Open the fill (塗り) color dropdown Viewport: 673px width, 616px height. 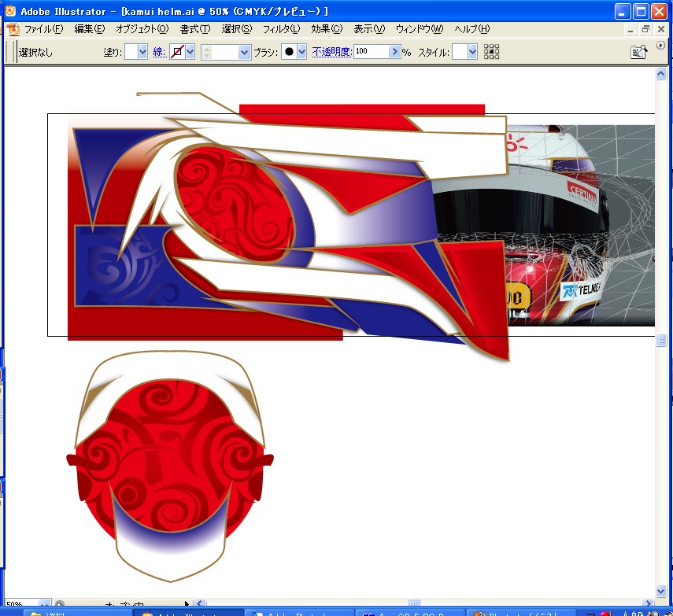142,52
